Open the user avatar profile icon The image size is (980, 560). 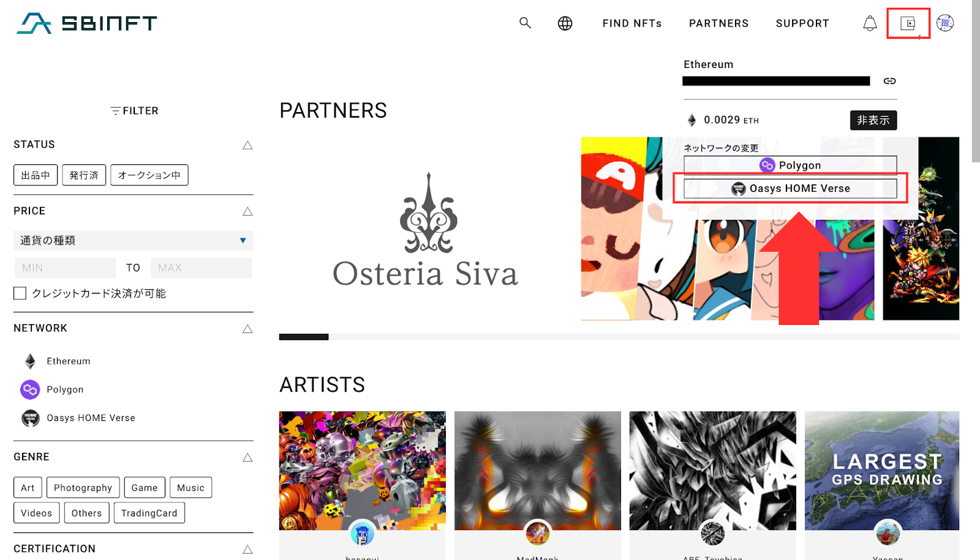pyautogui.click(x=945, y=23)
